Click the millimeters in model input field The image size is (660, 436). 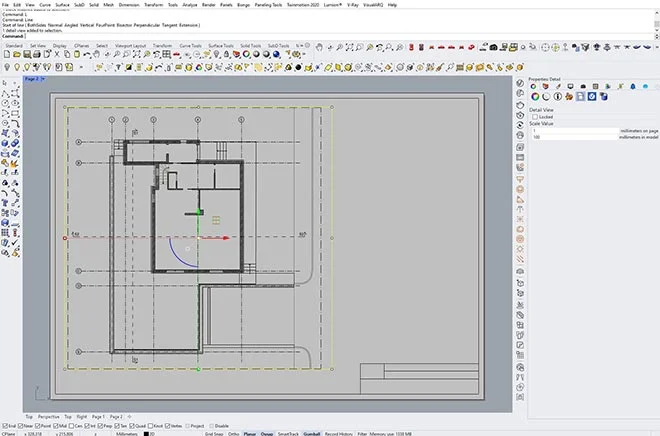tap(575, 137)
